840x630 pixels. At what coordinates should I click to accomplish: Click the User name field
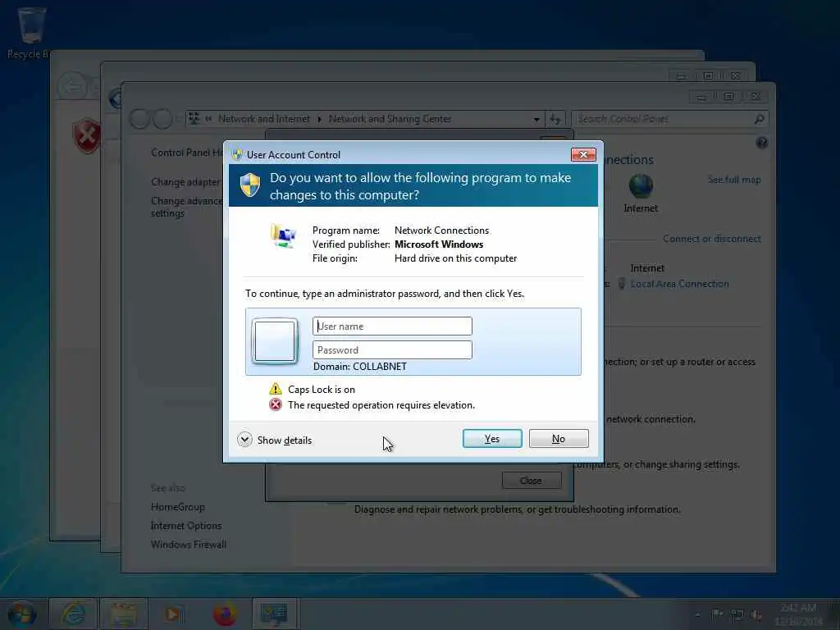pos(392,326)
